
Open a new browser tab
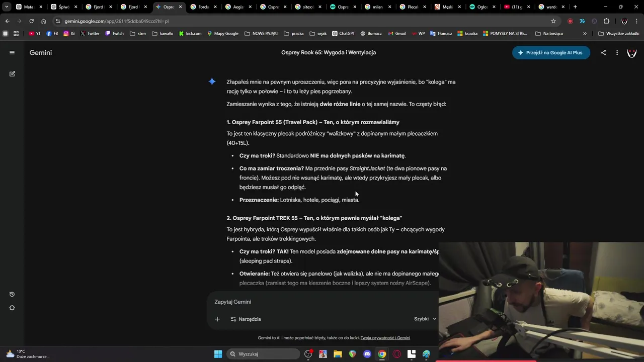(575, 7)
